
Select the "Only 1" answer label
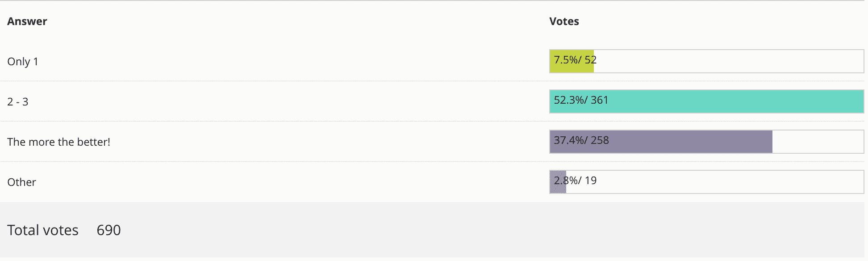coord(23,62)
